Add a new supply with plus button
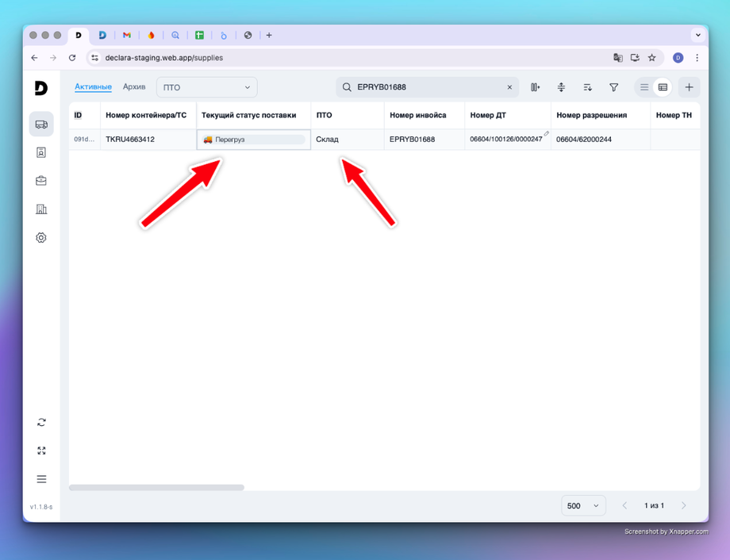 tap(689, 87)
